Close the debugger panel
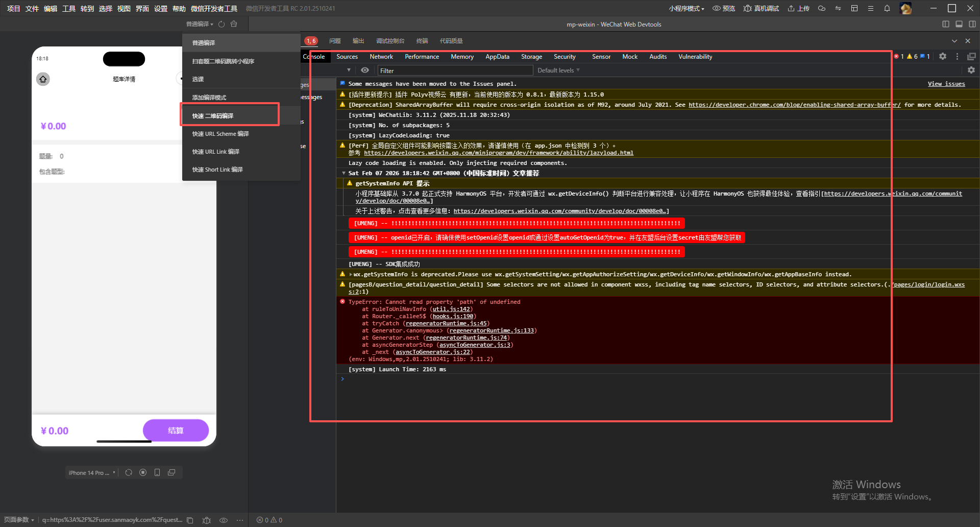This screenshot has height=527, width=980. click(968, 41)
